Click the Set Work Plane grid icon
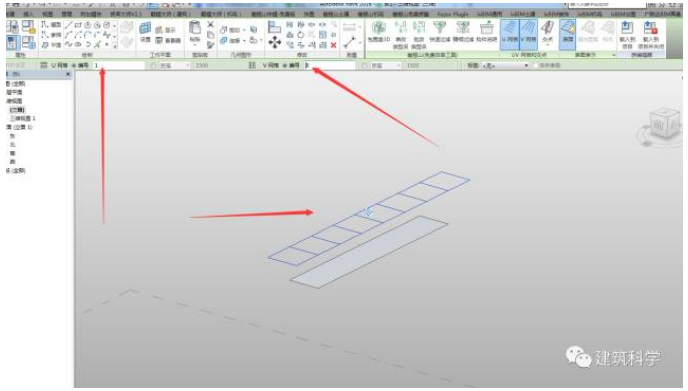Screen dimensions: 688x391 click(145, 32)
